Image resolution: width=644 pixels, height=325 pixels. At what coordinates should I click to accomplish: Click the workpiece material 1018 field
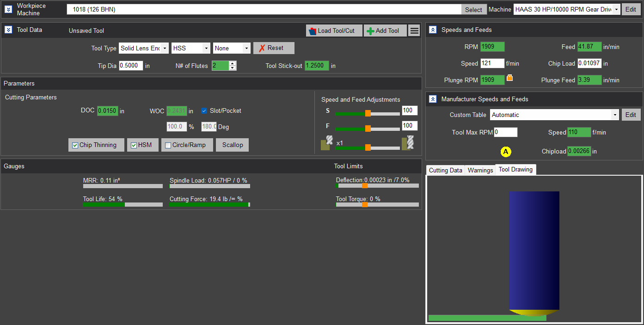264,9
